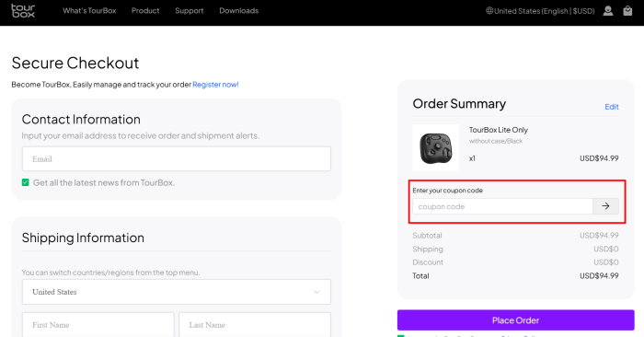The width and height of the screenshot is (644, 337).
Task: Open the Product menu
Action: (x=145, y=11)
